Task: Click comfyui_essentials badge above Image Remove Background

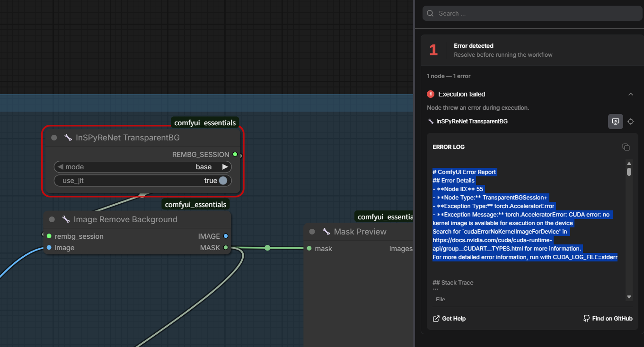Action: (196, 204)
